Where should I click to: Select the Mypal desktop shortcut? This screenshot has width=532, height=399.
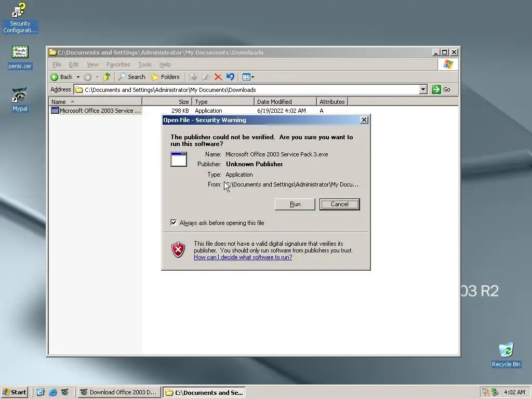click(x=20, y=99)
